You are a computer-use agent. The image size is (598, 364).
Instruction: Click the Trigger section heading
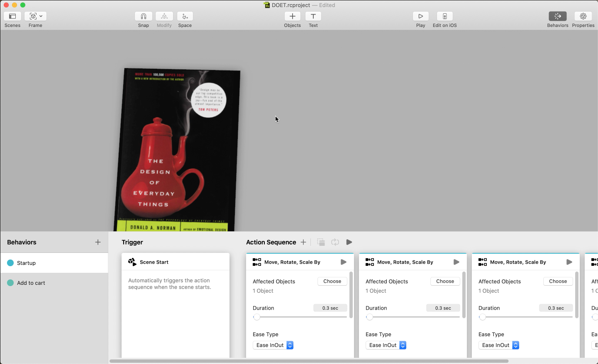click(x=132, y=242)
